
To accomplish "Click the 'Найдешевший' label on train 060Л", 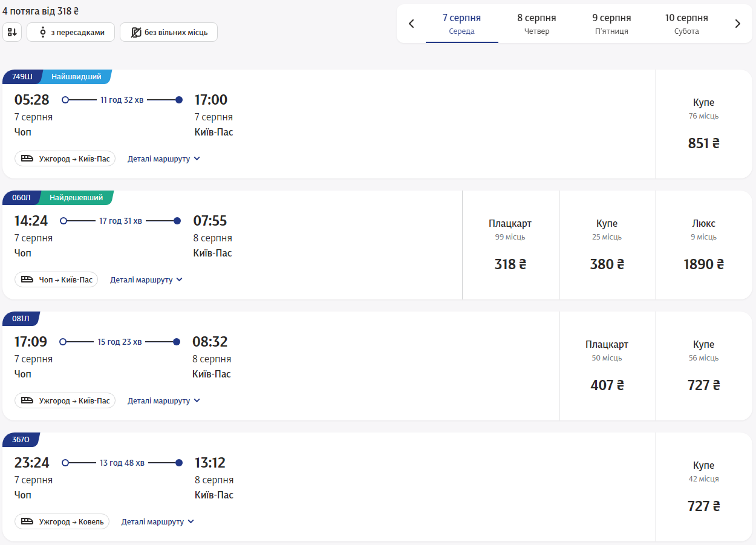I will (76, 198).
